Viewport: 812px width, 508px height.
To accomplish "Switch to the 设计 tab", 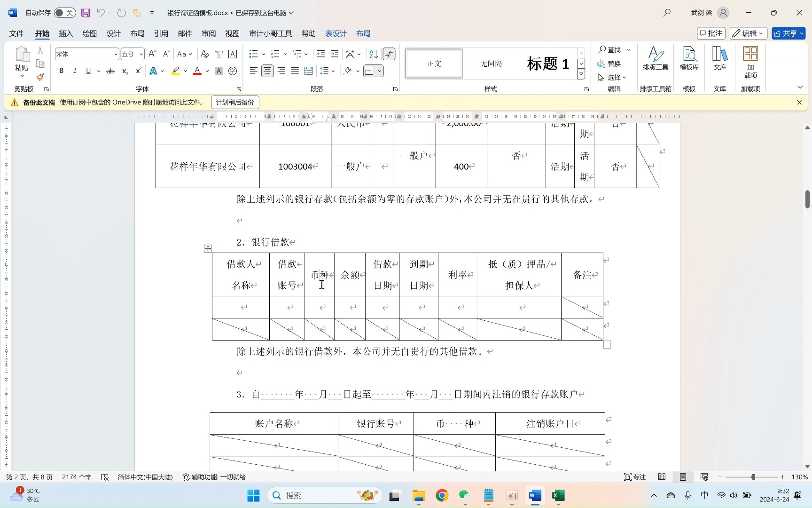I will point(113,33).
